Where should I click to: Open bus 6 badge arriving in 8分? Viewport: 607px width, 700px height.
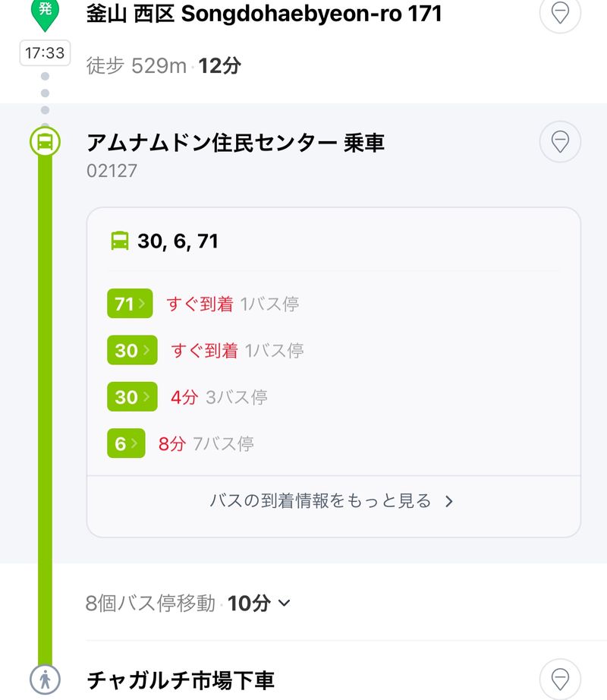coord(125,443)
